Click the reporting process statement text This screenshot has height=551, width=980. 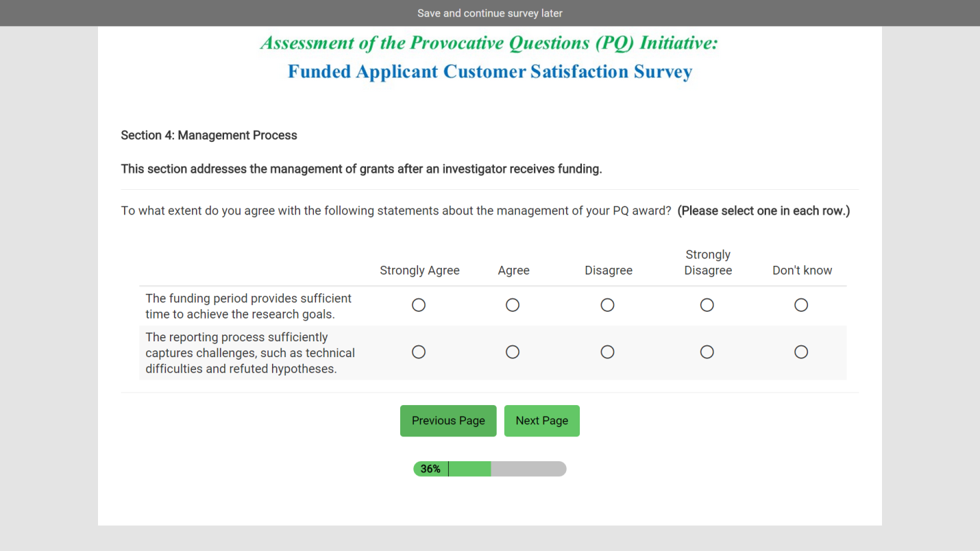250,353
